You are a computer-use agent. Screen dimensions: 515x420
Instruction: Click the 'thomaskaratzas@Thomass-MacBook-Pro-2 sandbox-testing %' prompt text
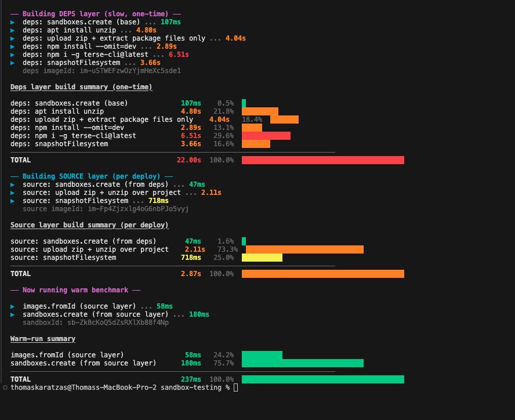(120, 388)
